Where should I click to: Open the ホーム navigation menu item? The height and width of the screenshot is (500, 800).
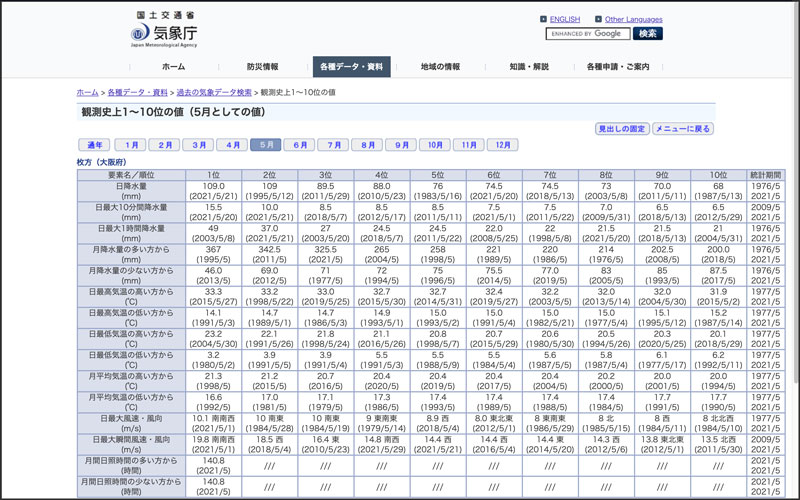[x=173, y=67]
